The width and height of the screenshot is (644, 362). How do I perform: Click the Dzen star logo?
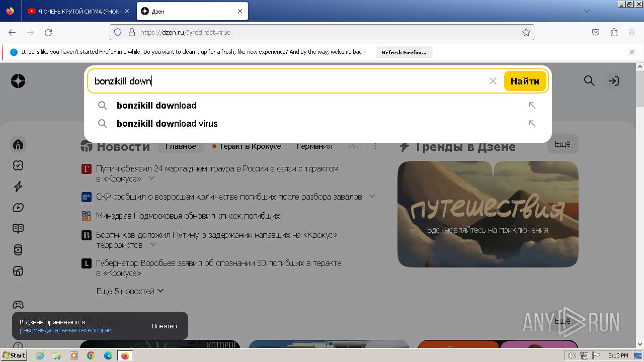[18, 81]
